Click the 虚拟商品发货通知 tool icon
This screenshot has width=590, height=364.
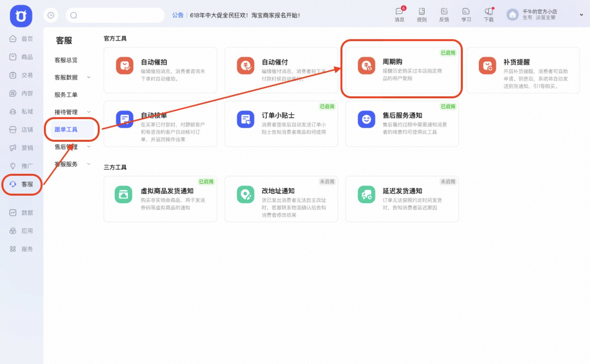pos(124,194)
